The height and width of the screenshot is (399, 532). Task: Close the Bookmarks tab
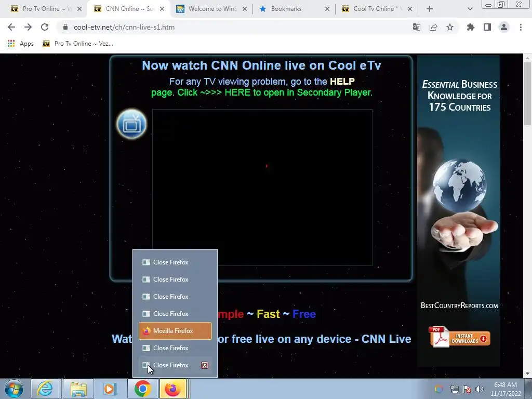(327, 9)
